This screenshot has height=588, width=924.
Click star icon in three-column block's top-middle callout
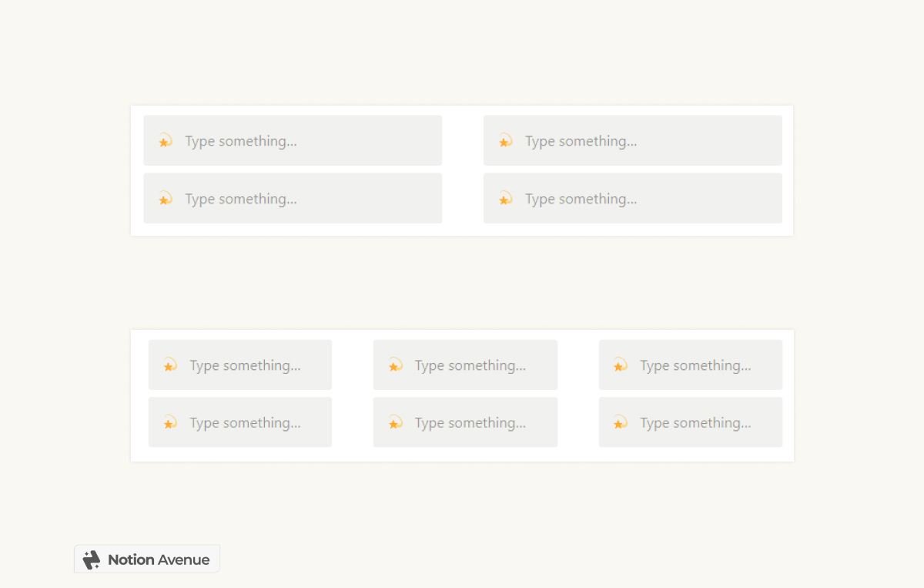(x=395, y=365)
